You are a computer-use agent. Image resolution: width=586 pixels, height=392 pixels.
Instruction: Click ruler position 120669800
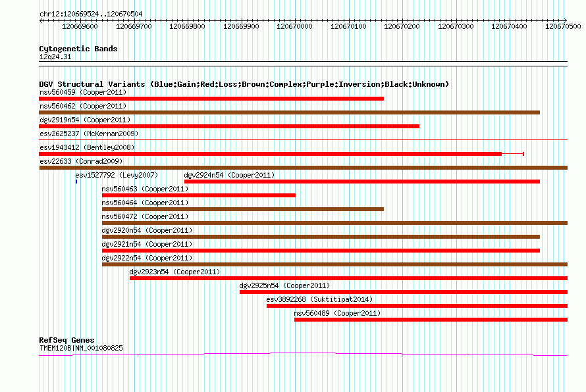pos(187,26)
